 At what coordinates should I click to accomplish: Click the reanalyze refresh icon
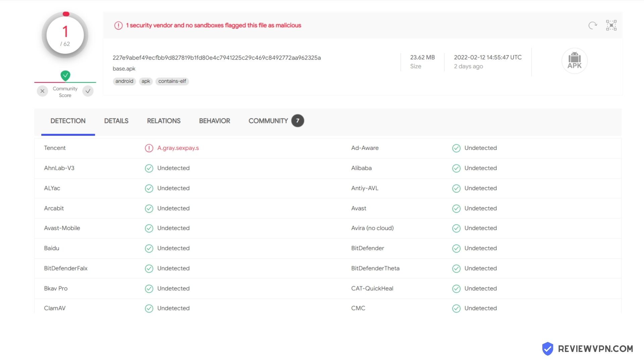click(593, 25)
